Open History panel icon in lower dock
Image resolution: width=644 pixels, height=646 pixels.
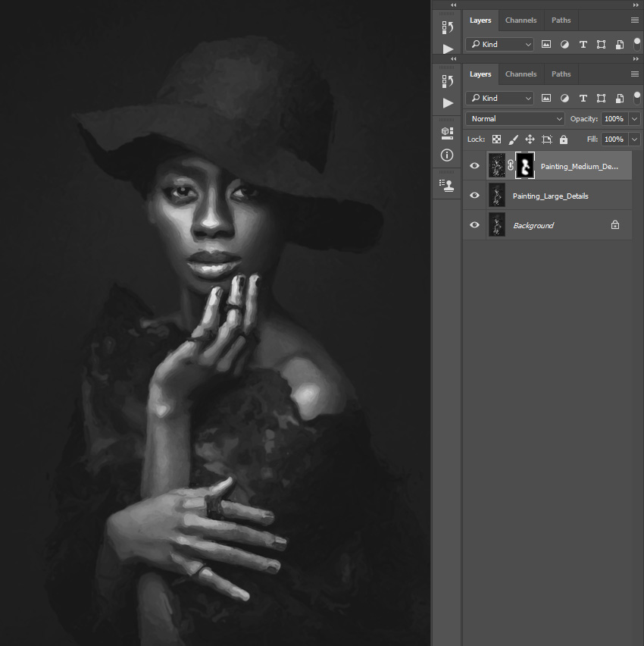pos(447,81)
